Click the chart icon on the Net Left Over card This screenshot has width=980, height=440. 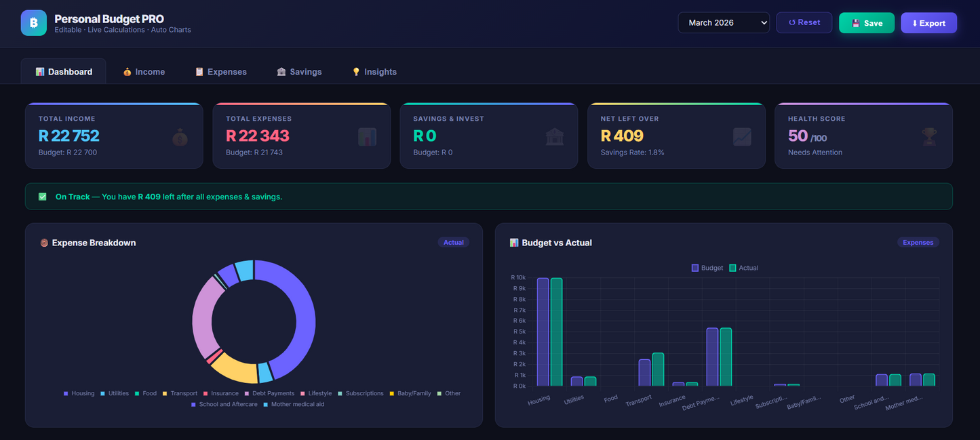click(x=742, y=136)
